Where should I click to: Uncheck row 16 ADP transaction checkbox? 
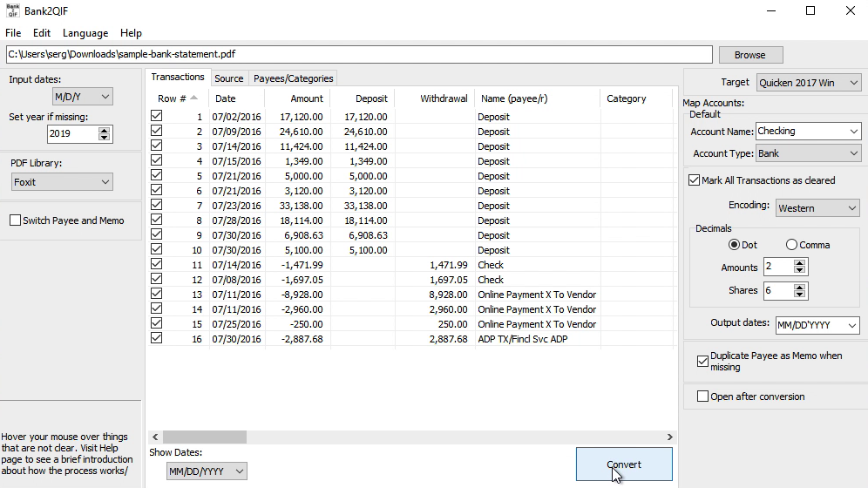pos(157,338)
